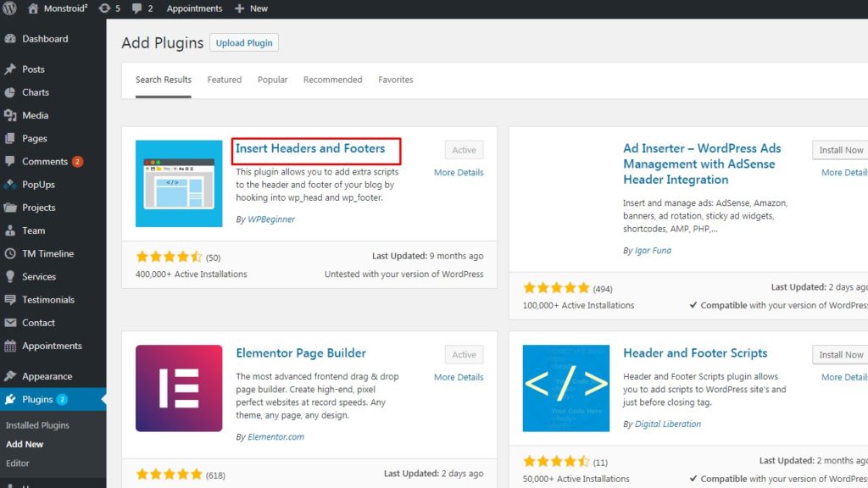Viewport: 868px width, 488px height.
Task: Switch to the Featured tab
Action: 224,80
